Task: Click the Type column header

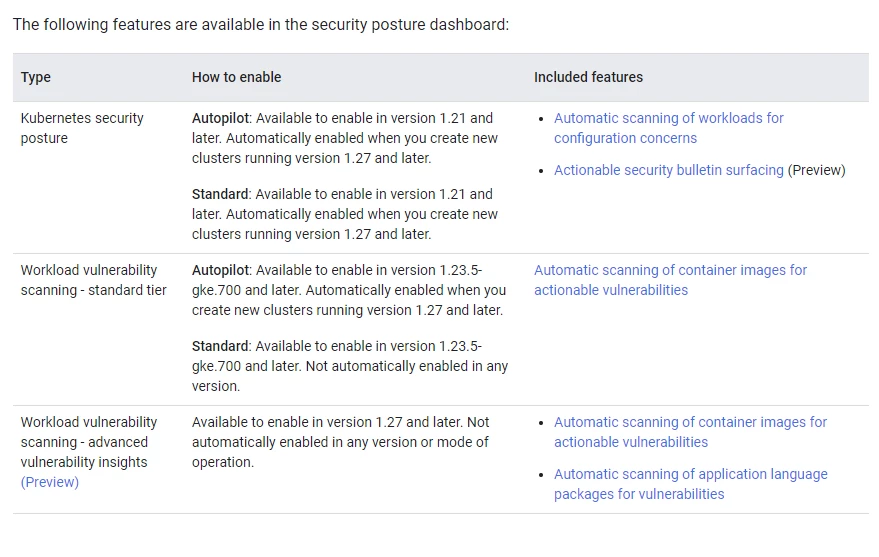Action: (x=36, y=77)
